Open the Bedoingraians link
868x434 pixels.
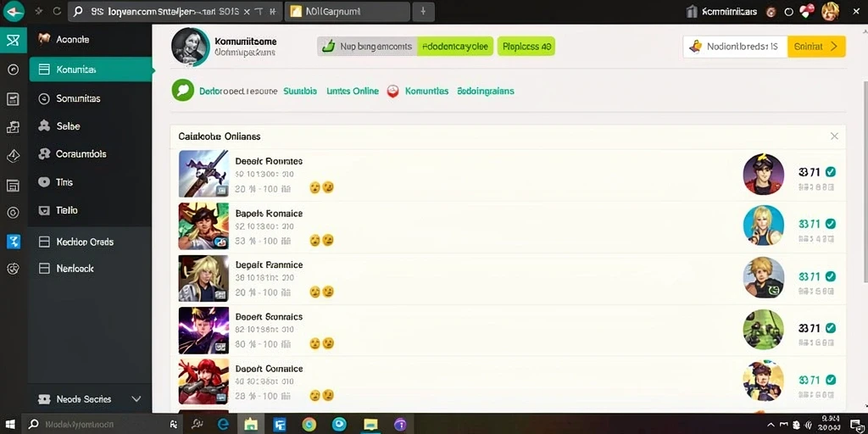coord(486,91)
